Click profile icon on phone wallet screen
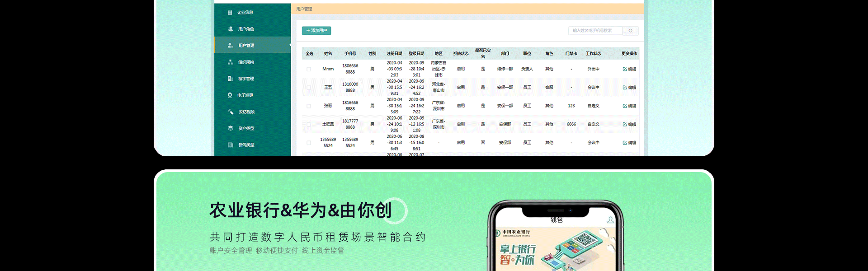The image size is (868, 271). 610,220
